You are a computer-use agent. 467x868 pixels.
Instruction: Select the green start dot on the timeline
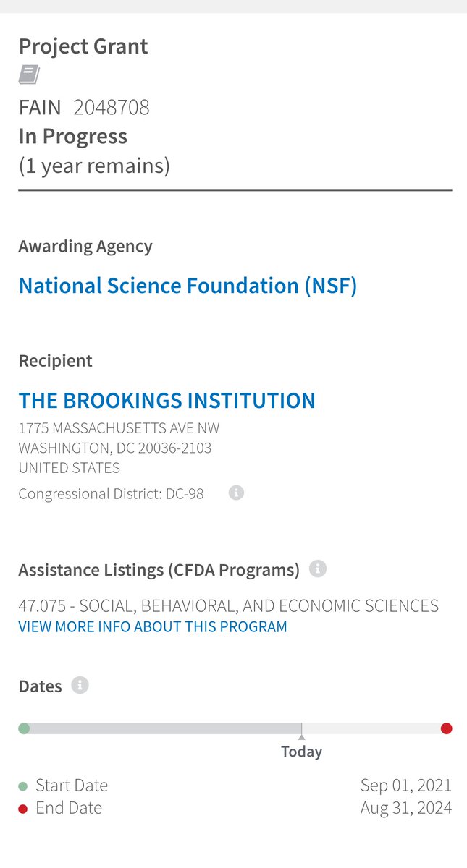(24, 728)
